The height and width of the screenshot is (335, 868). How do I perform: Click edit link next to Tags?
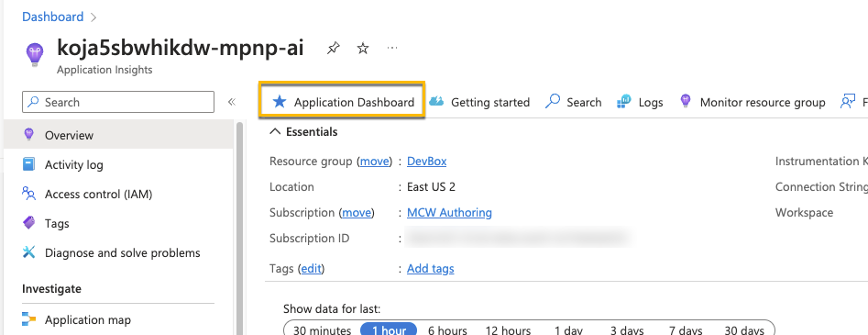pos(311,268)
